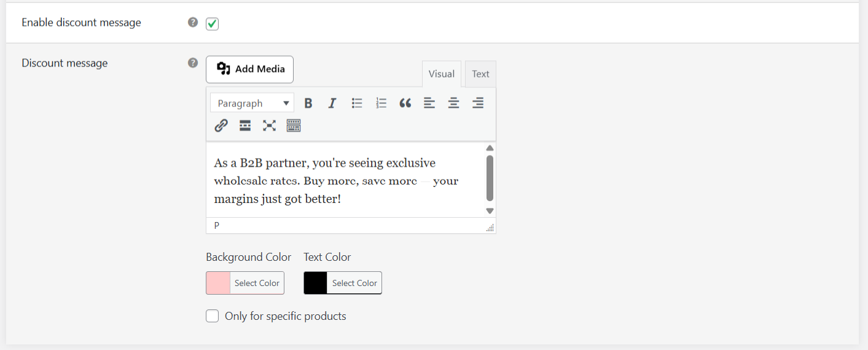Click the Add Media button
The height and width of the screenshot is (350, 868).
249,70
